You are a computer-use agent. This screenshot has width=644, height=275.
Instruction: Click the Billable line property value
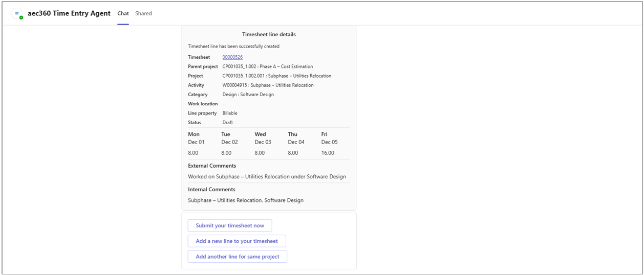[x=230, y=113]
